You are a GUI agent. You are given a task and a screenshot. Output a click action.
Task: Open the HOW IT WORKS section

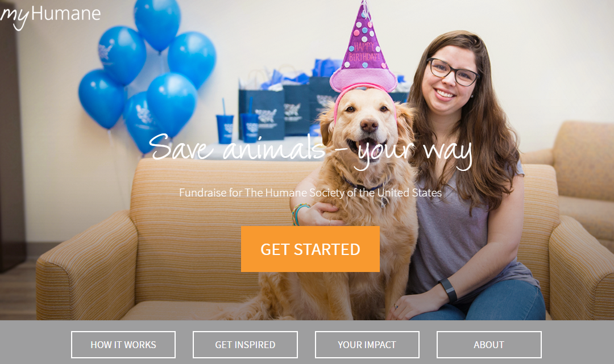click(x=123, y=345)
